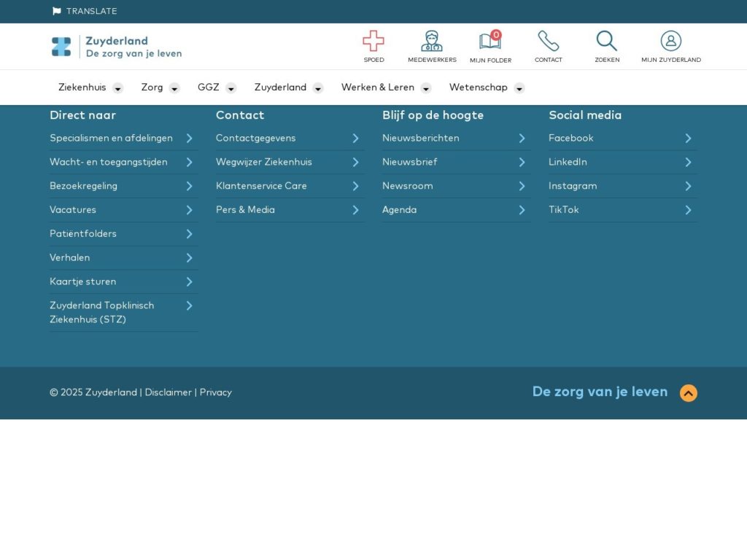The height and width of the screenshot is (560, 747).
Task: Visit the LinkedIn social media link
Action: 568,162
